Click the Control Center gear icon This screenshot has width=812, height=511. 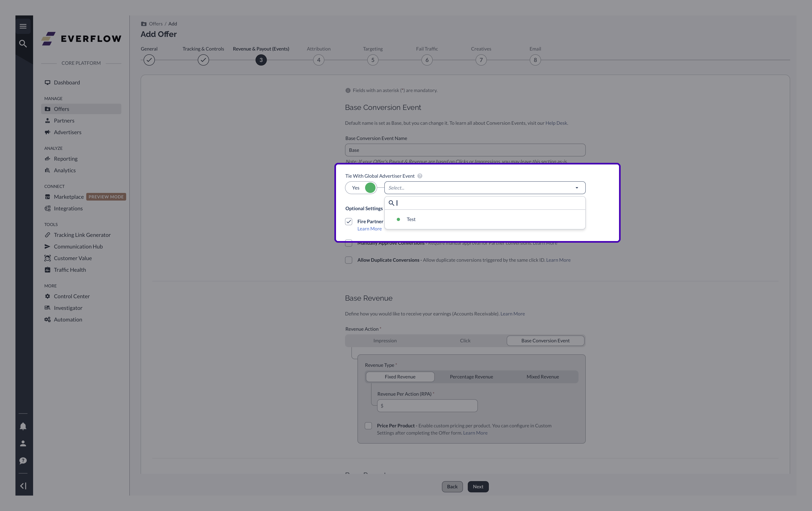point(48,296)
